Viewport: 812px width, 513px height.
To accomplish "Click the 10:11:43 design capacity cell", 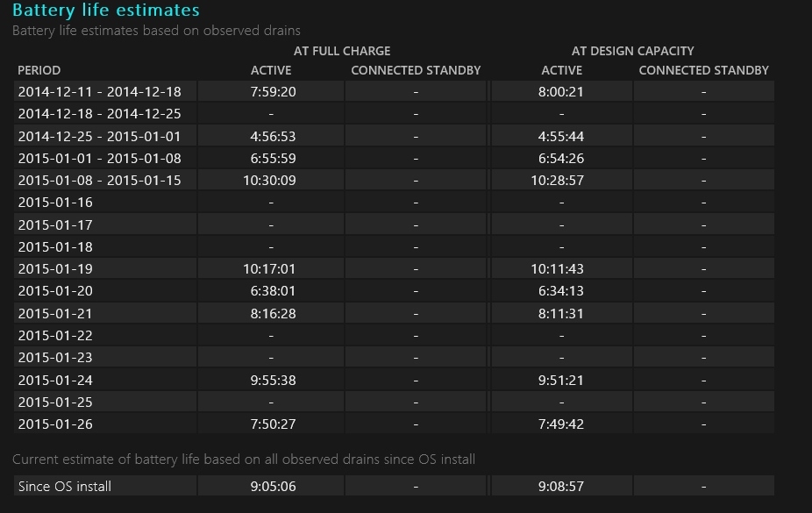I will [561, 269].
